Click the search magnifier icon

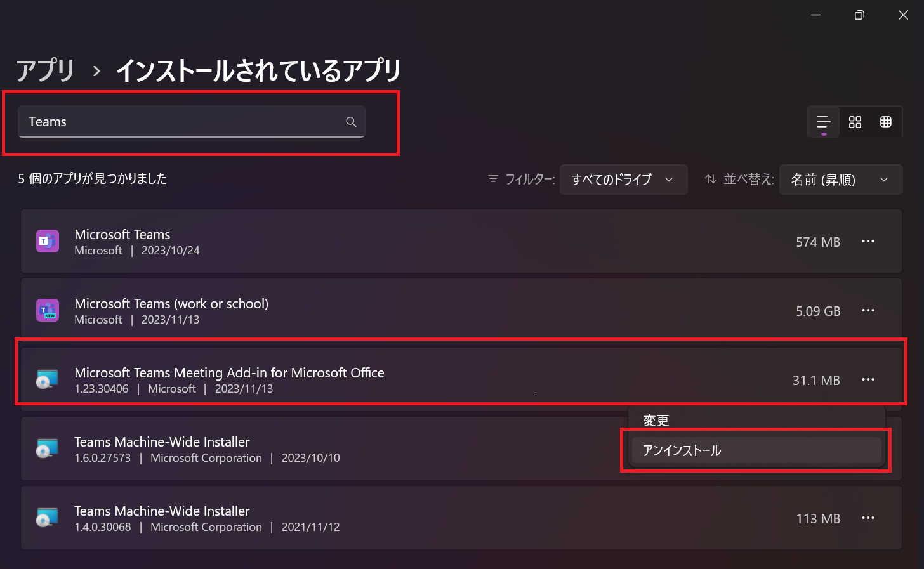(x=351, y=122)
